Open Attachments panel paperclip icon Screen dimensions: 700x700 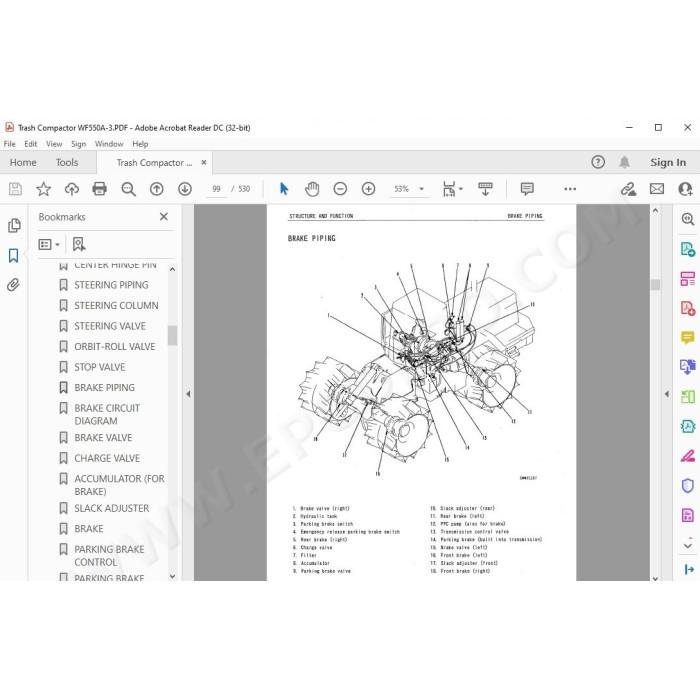[x=13, y=285]
